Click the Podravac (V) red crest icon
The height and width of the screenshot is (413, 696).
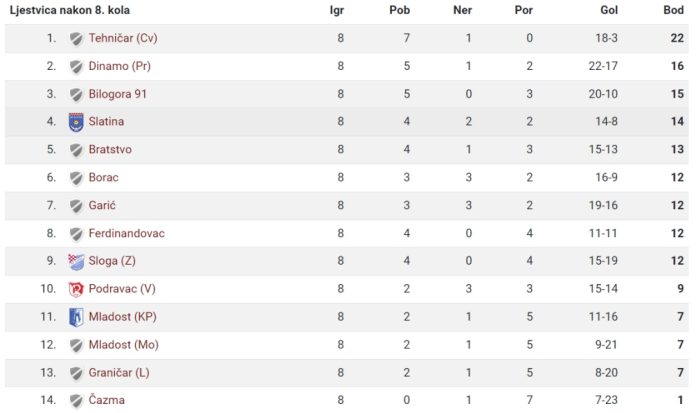[x=76, y=290]
